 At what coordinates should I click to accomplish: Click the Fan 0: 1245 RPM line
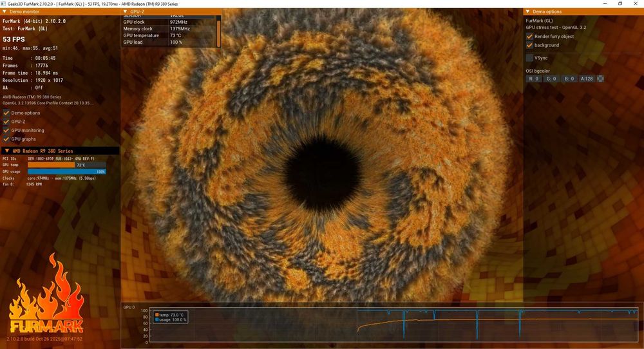[x=22, y=184]
